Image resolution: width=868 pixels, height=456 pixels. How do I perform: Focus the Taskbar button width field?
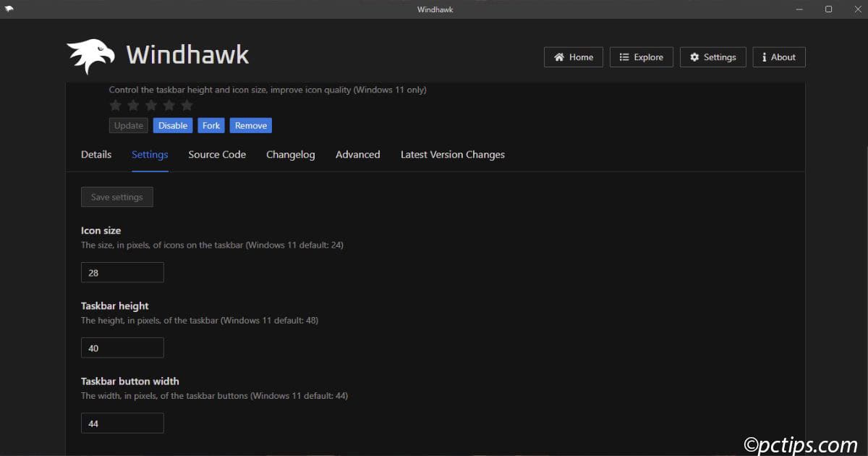(122, 423)
